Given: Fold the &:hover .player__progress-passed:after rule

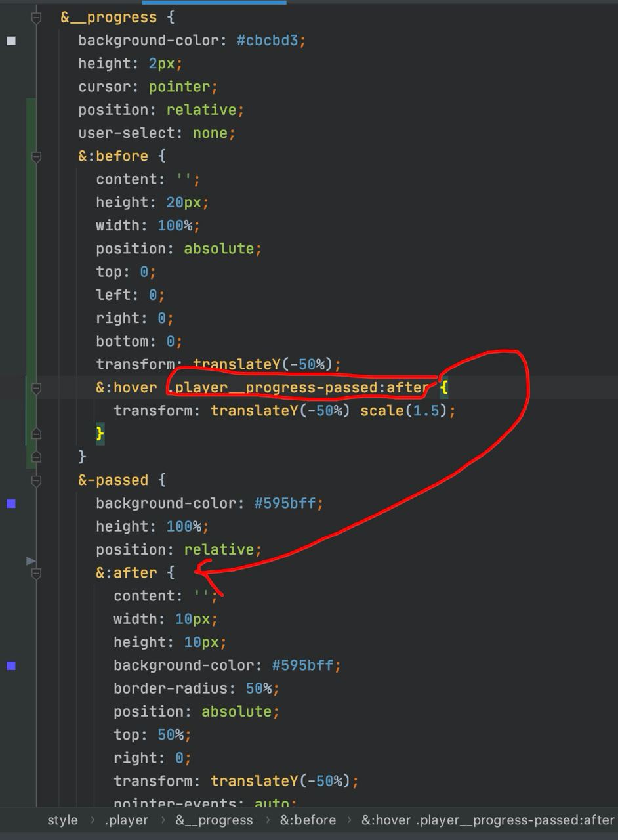Looking at the screenshot, I should click(x=37, y=388).
